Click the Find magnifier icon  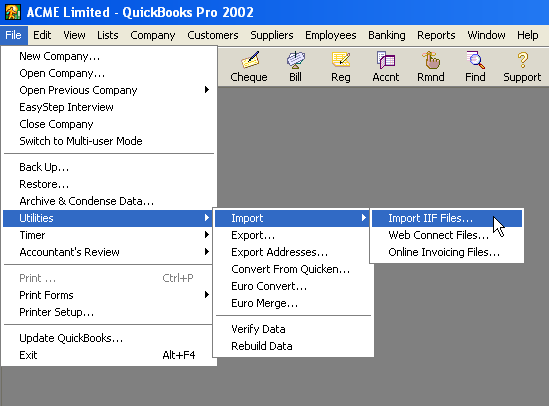point(475,67)
